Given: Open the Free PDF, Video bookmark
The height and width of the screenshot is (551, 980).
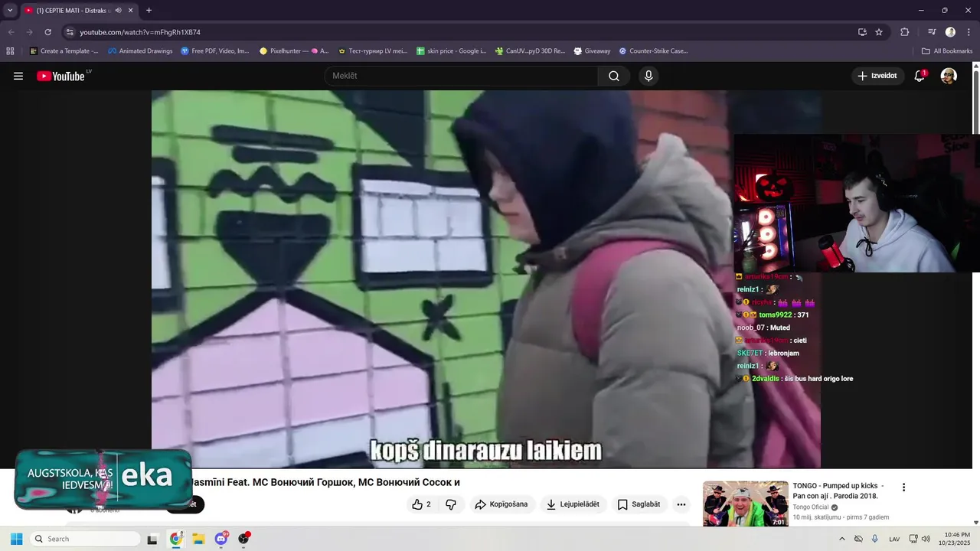Looking at the screenshot, I should (215, 51).
